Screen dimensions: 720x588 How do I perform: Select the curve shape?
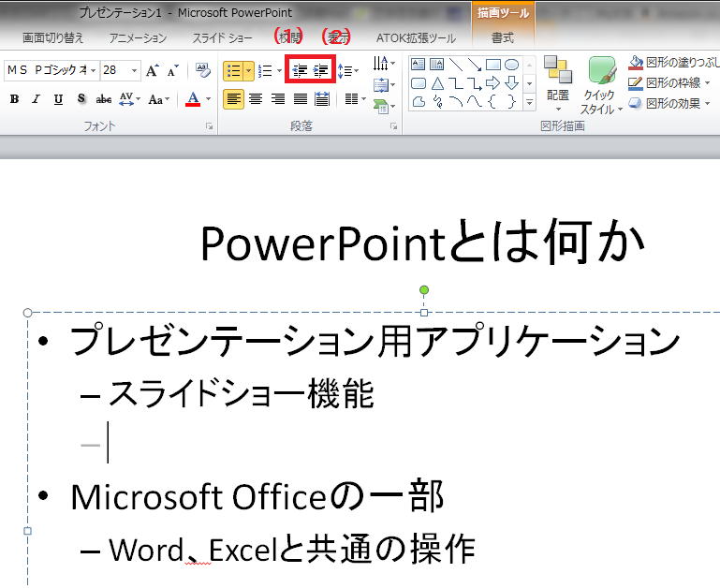pyautogui.click(x=475, y=101)
